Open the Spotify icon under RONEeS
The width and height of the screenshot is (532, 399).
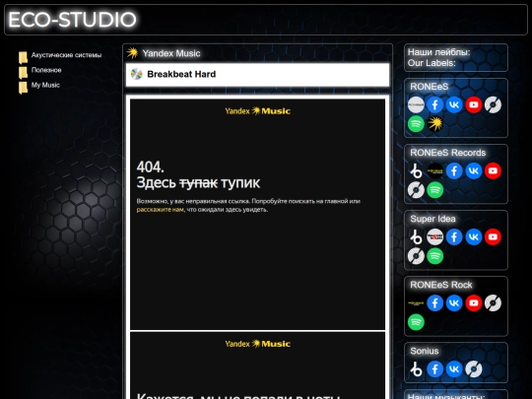(416, 124)
